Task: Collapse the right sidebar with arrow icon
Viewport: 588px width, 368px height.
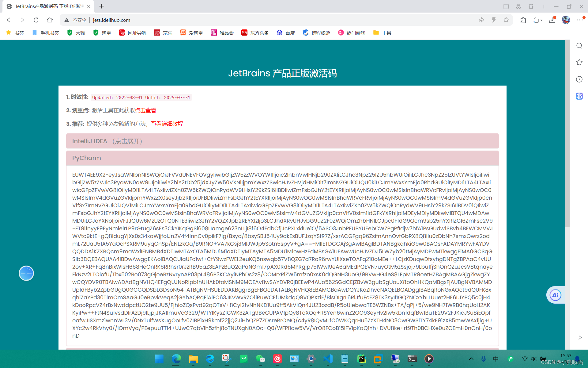Action: (x=579, y=337)
